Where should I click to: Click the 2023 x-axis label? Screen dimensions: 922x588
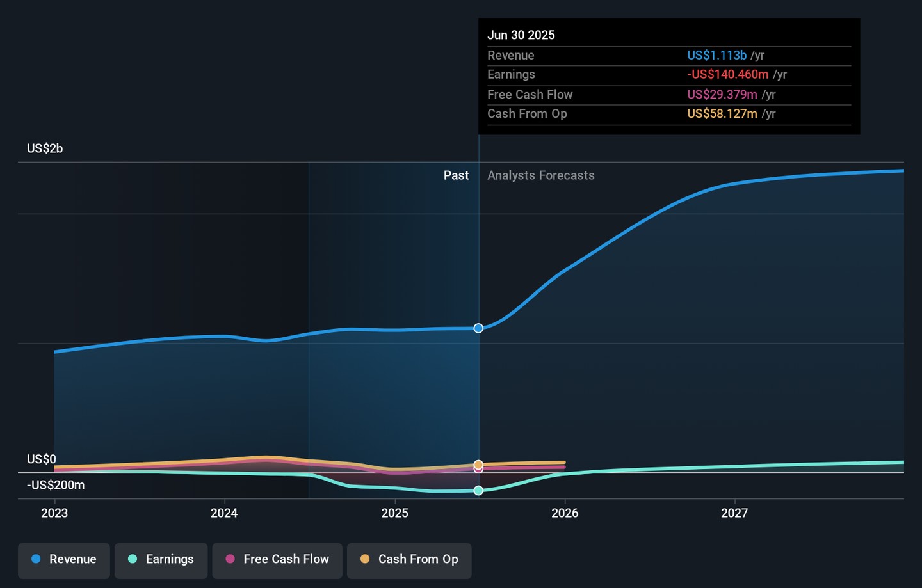[x=54, y=513]
